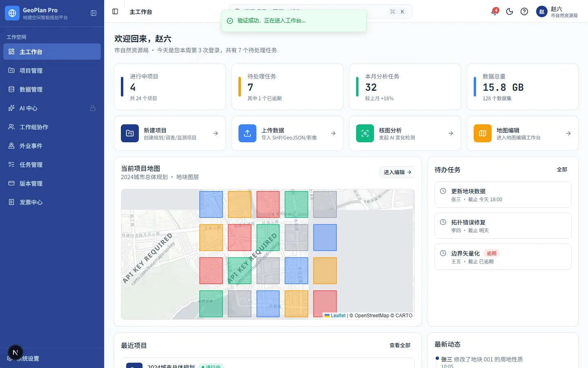The height and width of the screenshot is (368, 588).
Task: Open the 待处理任务 stat card
Action: pos(287,87)
